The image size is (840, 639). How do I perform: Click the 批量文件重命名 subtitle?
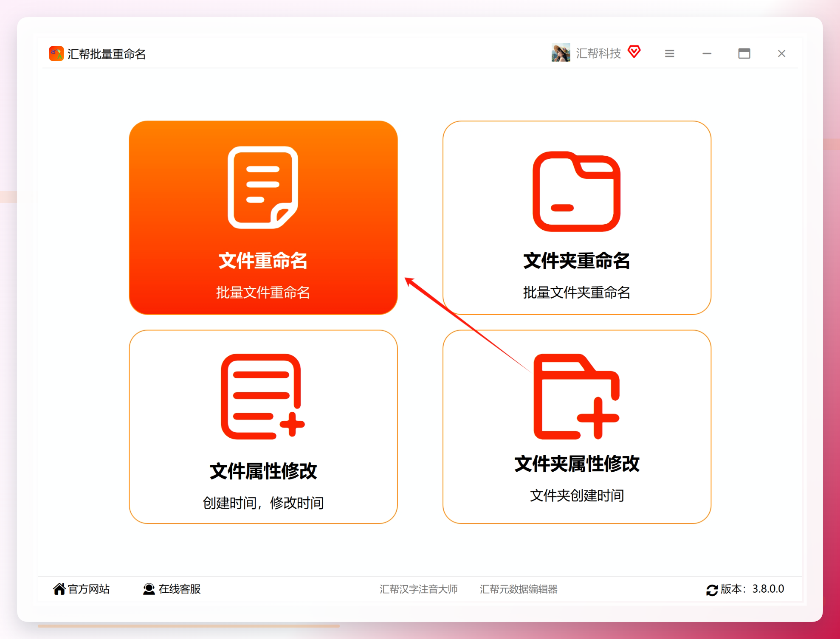point(263,292)
